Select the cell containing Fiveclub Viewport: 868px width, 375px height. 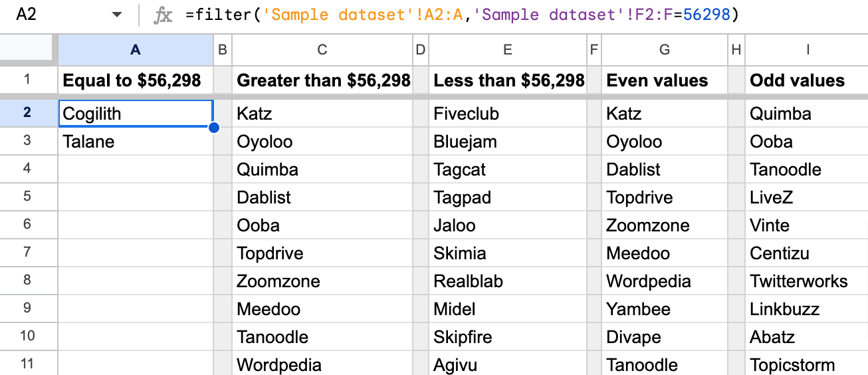click(508, 113)
